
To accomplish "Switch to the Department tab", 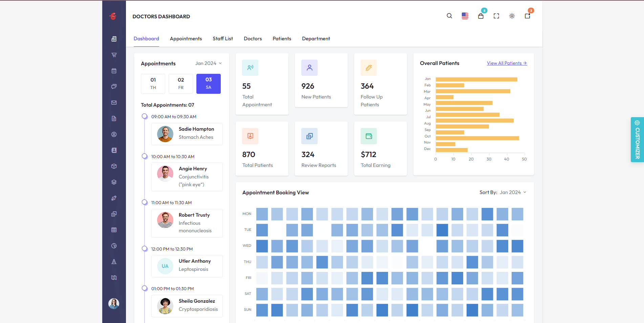I will tap(316, 39).
